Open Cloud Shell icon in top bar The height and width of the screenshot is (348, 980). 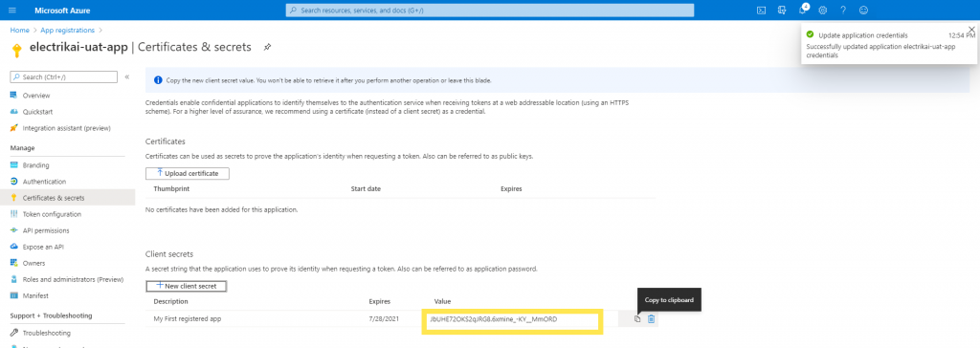[761, 10]
